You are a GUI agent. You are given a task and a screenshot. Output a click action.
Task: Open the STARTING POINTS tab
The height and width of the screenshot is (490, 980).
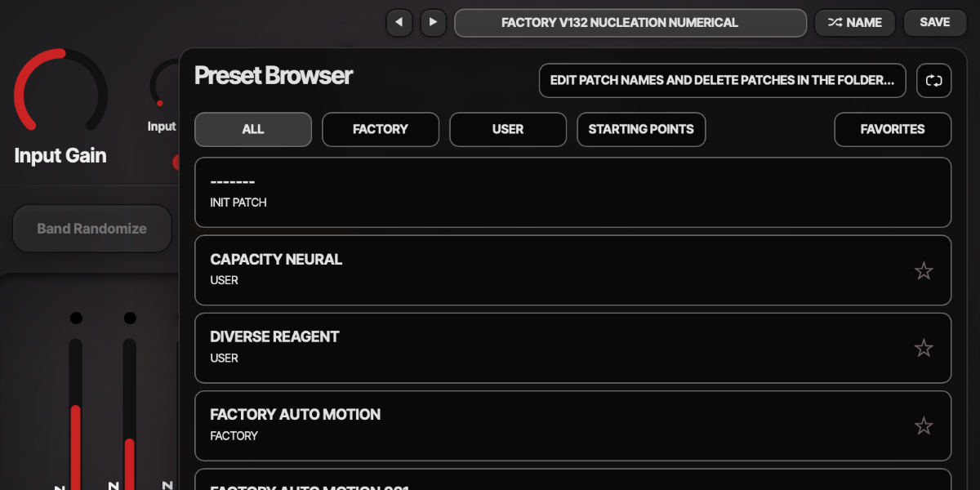coord(641,129)
